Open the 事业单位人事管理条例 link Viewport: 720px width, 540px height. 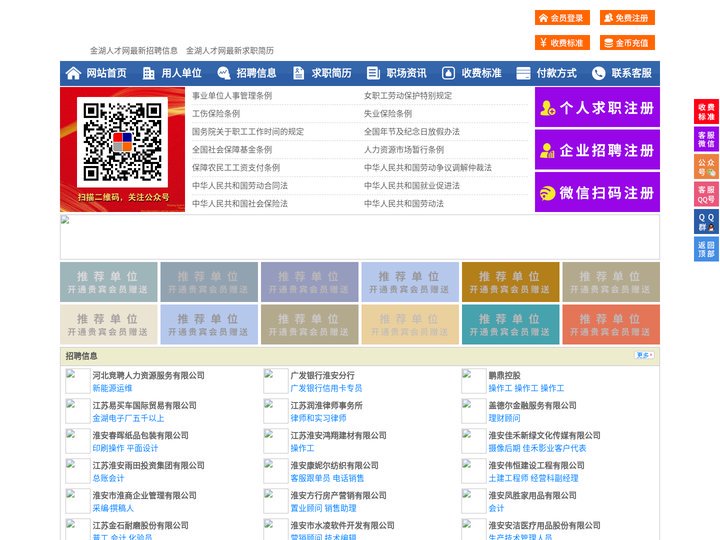pos(232,96)
